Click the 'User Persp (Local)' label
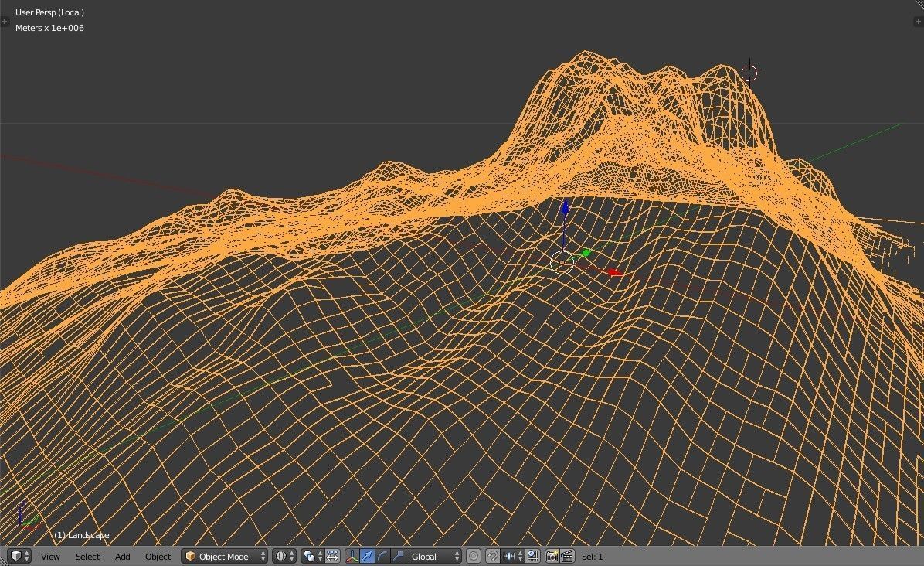Viewport: 924px width, 566px height. click(x=49, y=12)
